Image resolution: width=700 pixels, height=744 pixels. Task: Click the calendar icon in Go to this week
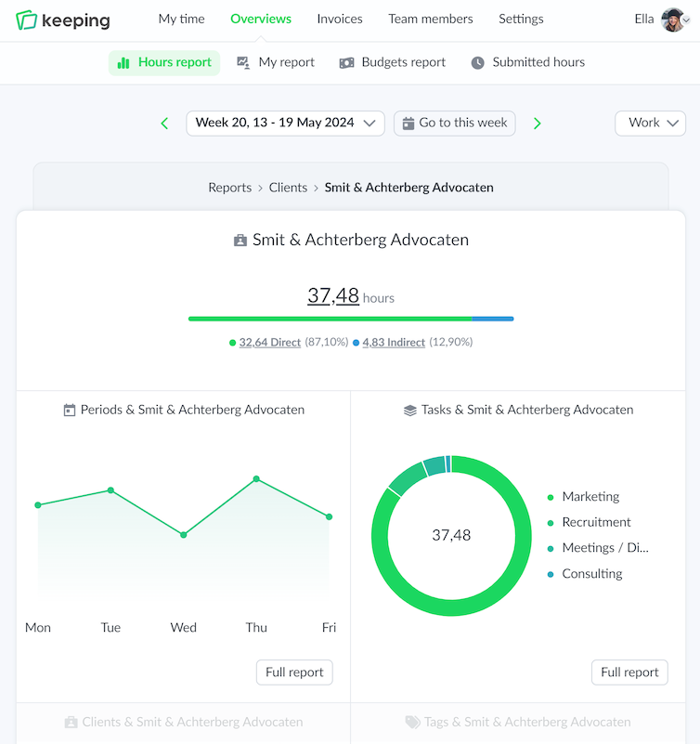(408, 124)
